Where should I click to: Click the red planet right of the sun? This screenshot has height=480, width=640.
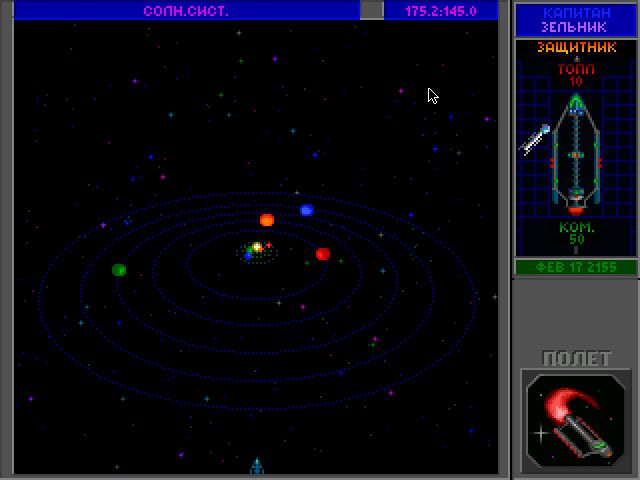point(323,254)
